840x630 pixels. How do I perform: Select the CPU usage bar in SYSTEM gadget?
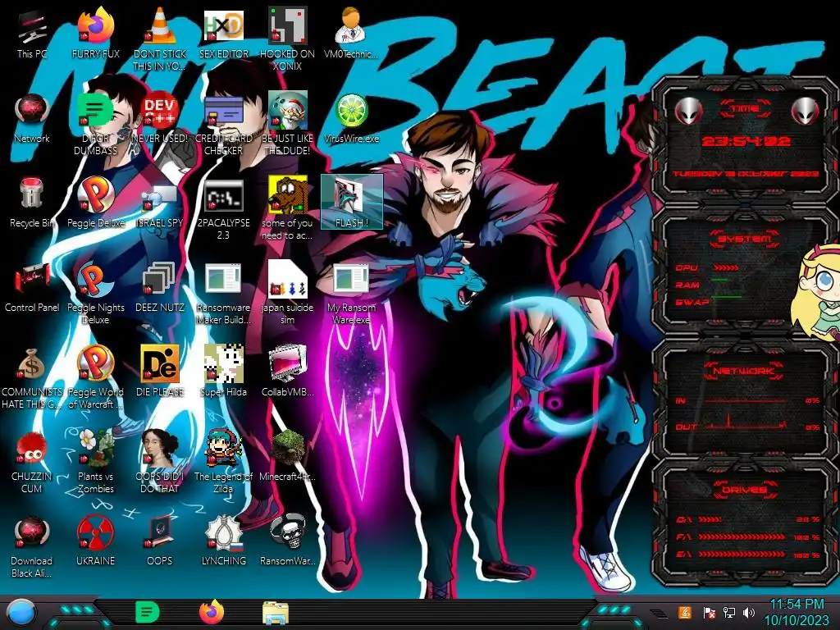coord(726,267)
